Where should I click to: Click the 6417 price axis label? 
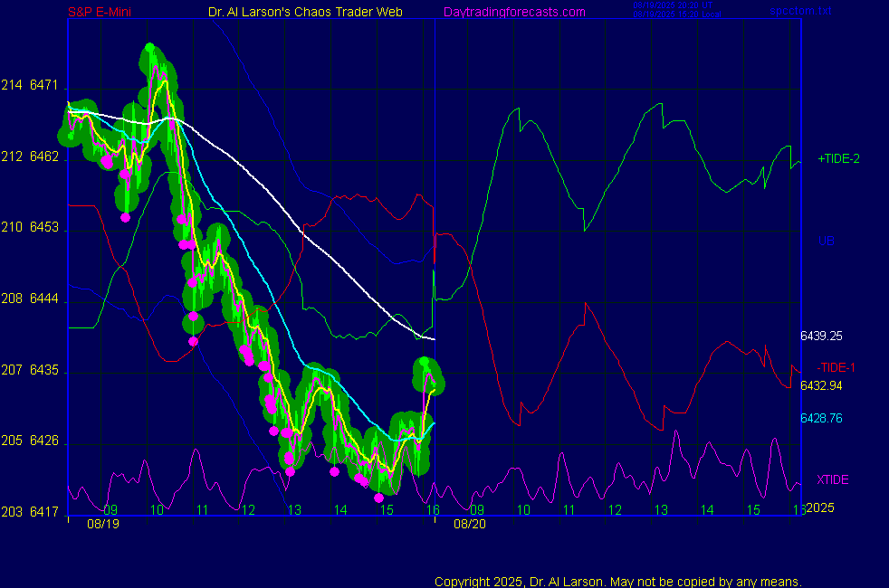pos(43,512)
